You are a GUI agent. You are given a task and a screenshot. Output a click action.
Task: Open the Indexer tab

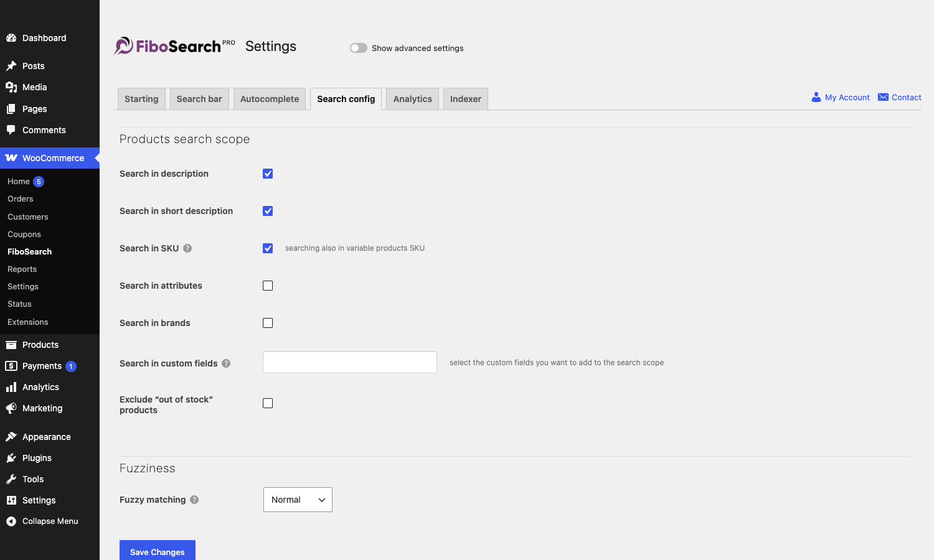click(x=466, y=99)
